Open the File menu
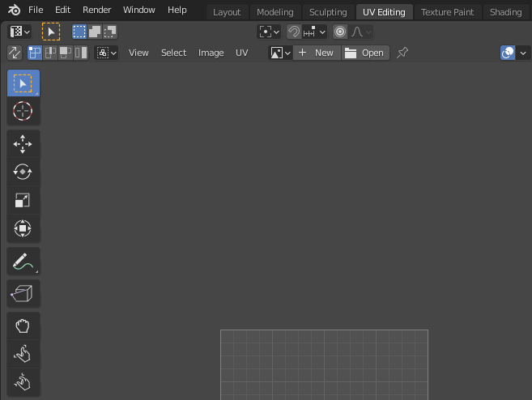 36,11
